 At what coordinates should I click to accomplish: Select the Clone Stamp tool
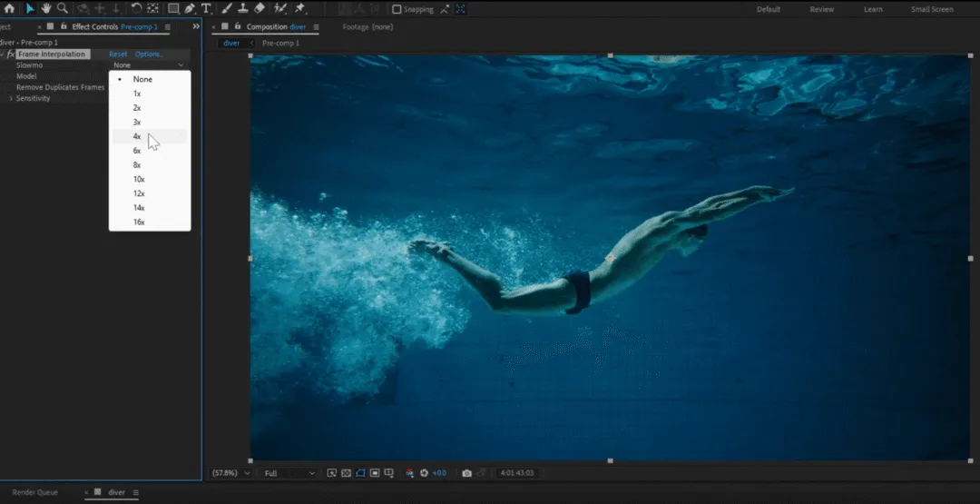(x=243, y=8)
